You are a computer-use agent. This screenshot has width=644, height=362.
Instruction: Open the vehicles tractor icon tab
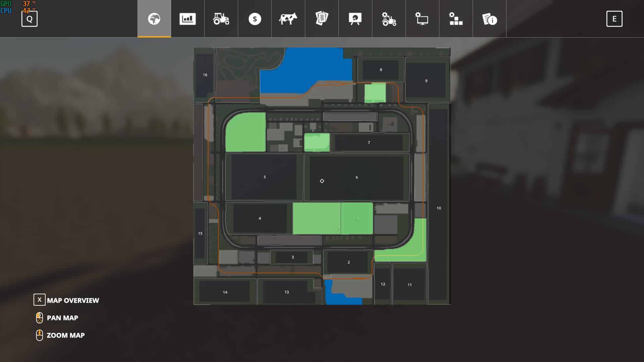tap(221, 19)
